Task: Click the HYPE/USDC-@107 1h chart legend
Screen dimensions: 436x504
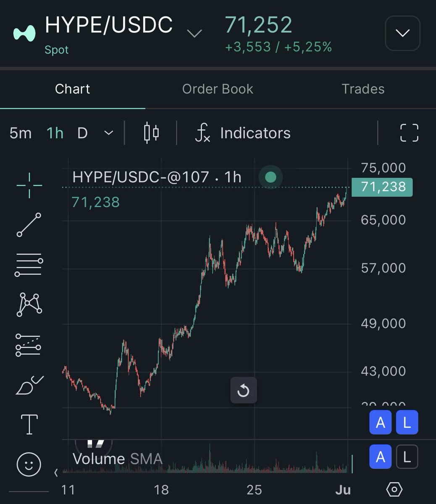Action: (x=157, y=177)
